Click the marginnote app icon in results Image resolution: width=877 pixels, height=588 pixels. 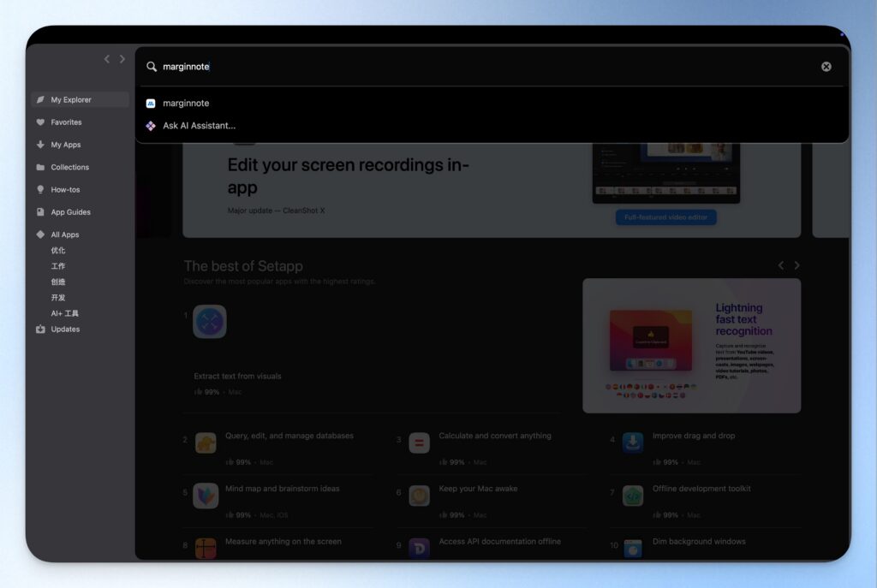pyautogui.click(x=151, y=104)
